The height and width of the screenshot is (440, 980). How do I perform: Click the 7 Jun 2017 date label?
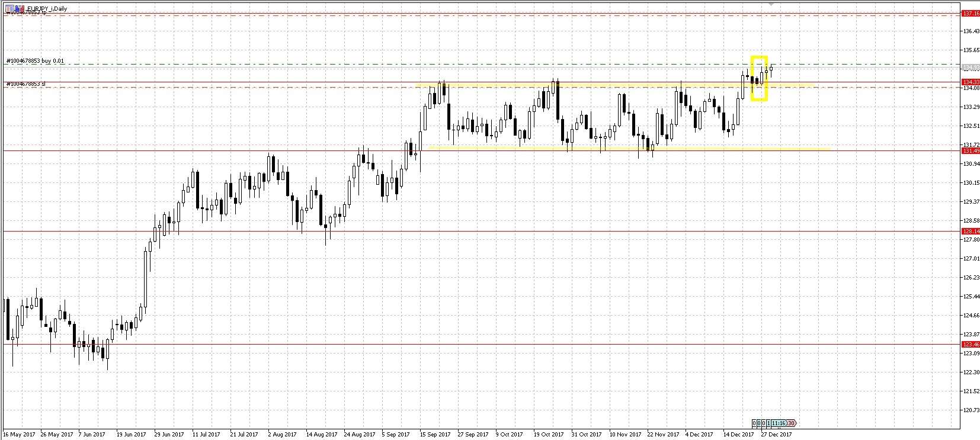pyautogui.click(x=93, y=435)
